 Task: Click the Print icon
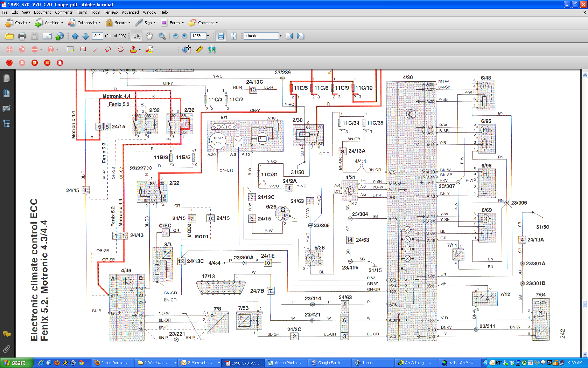coord(22,36)
